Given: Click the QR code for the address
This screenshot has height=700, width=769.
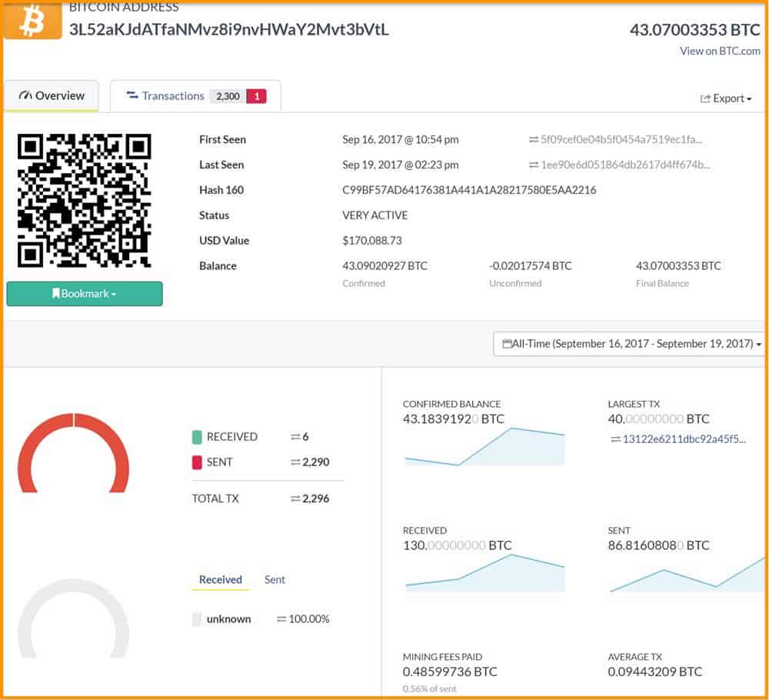Looking at the screenshot, I should coord(85,200).
